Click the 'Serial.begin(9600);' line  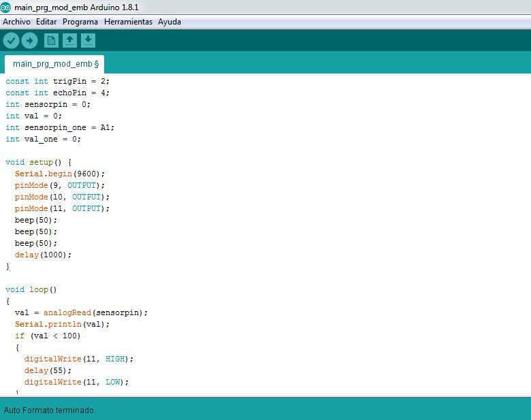[60, 174]
